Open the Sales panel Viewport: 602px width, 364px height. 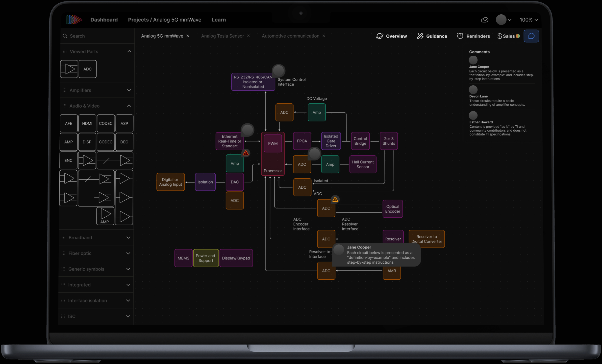click(508, 36)
